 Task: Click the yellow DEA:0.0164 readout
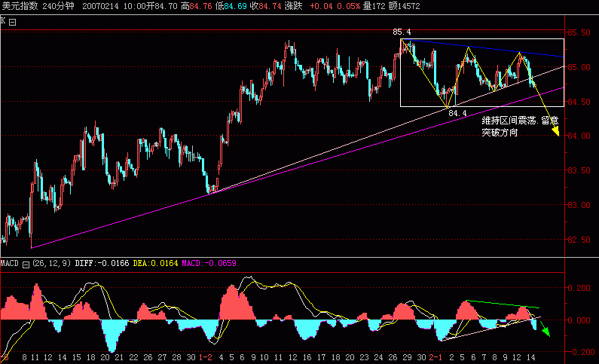(155, 263)
